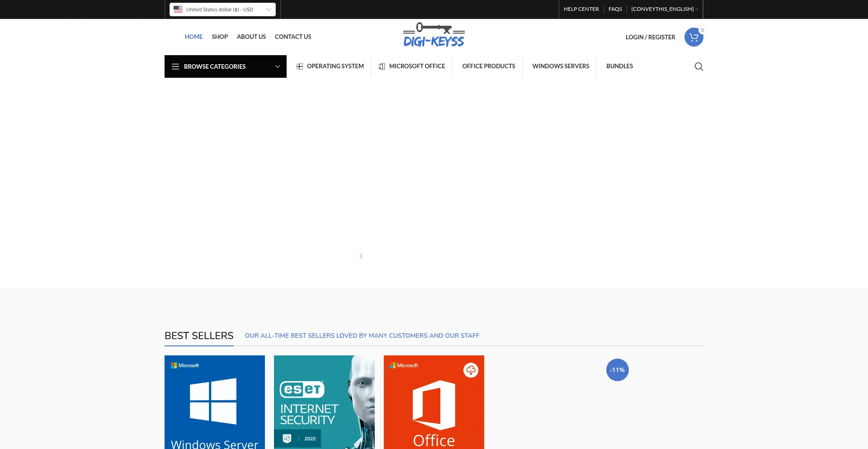Open the Browse Categories hamburger menu

[175, 66]
